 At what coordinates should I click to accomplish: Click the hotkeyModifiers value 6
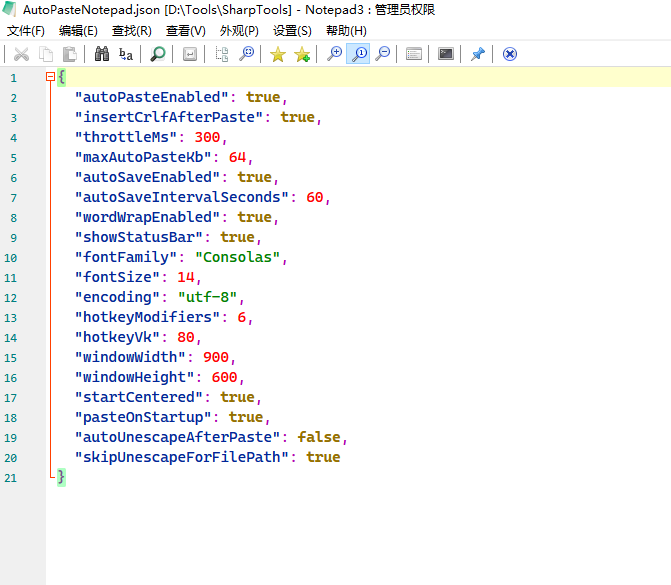pyautogui.click(x=242, y=318)
